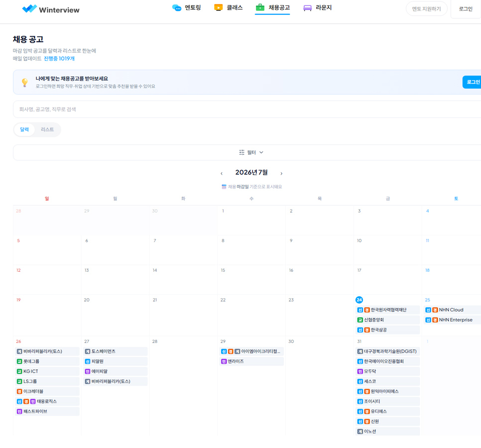Open 패스트파이브 posting
The image size is (481, 448).
pos(47,412)
